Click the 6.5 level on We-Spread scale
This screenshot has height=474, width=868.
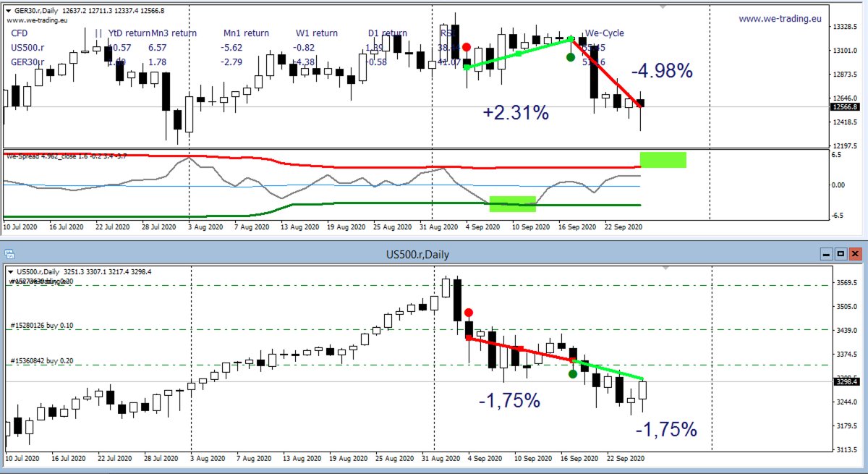click(837, 155)
